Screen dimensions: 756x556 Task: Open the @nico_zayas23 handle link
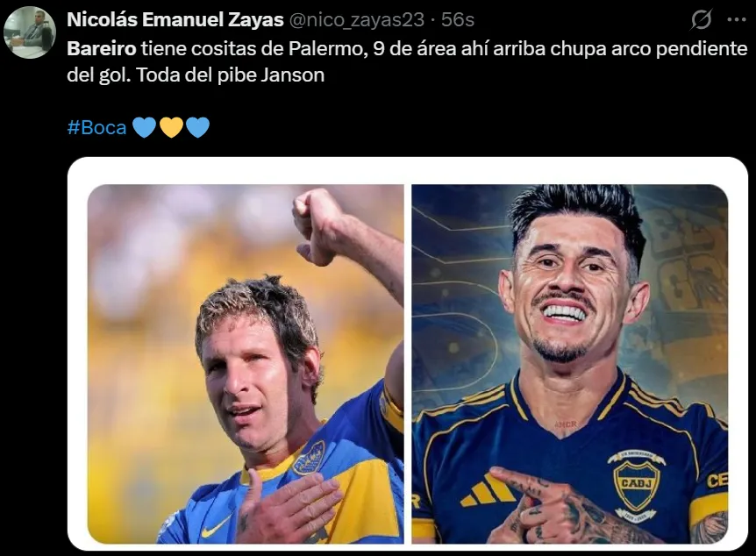(x=357, y=20)
